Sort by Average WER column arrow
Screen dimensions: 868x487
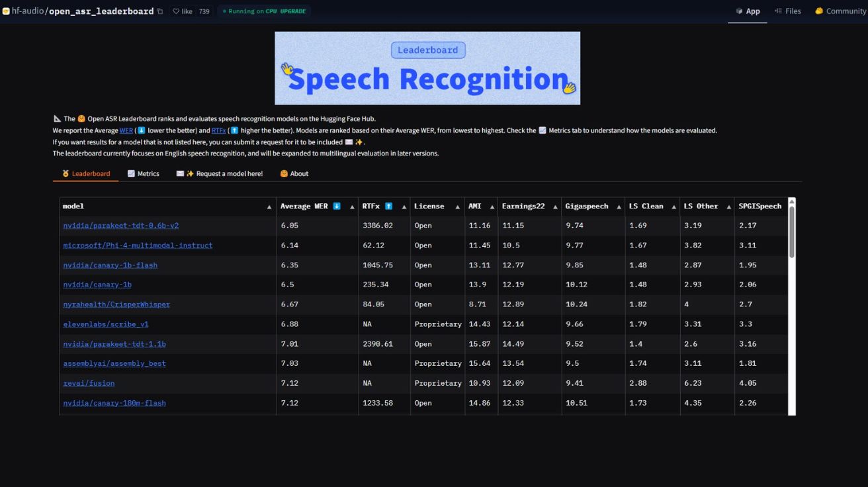click(x=351, y=207)
